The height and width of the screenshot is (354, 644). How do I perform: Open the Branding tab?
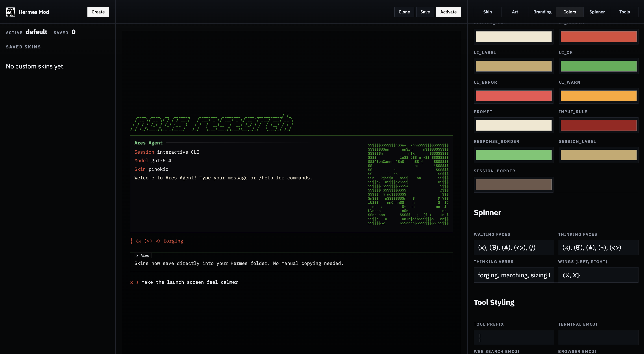tap(542, 12)
